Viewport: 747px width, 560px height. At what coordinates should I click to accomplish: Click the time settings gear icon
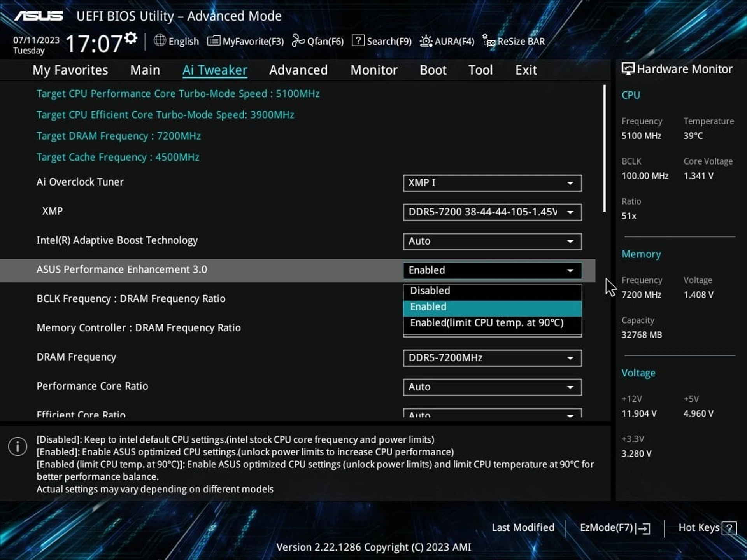(x=131, y=38)
